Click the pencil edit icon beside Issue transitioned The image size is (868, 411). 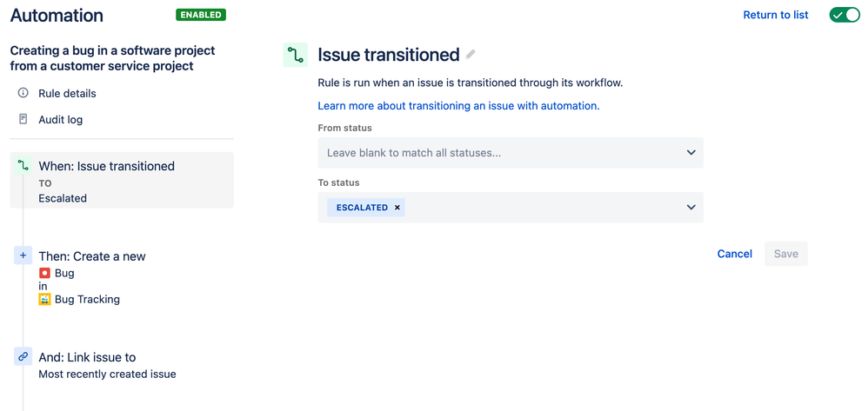(471, 54)
